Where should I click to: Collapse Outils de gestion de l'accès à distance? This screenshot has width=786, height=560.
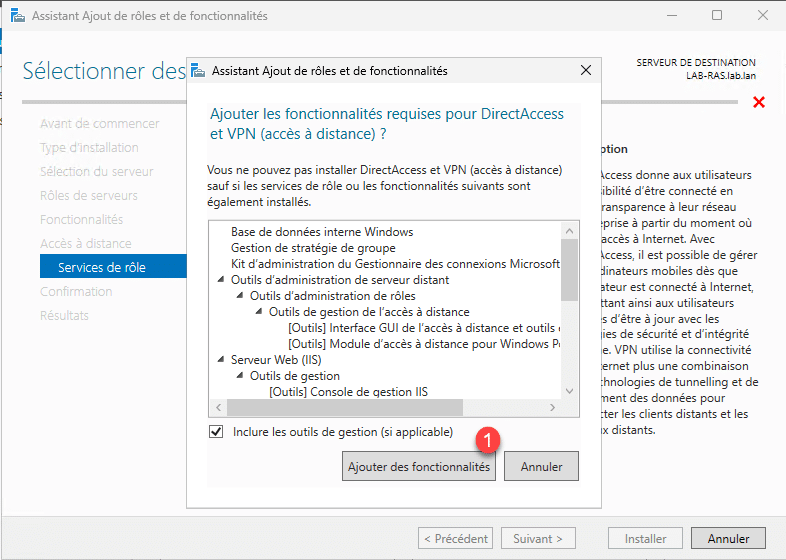[259, 312]
